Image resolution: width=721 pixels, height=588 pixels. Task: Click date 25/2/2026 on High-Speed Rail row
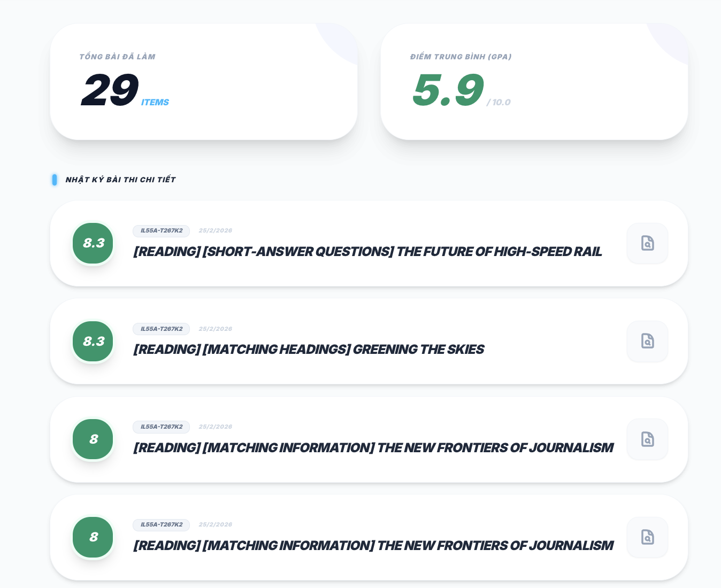coord(215,231)
